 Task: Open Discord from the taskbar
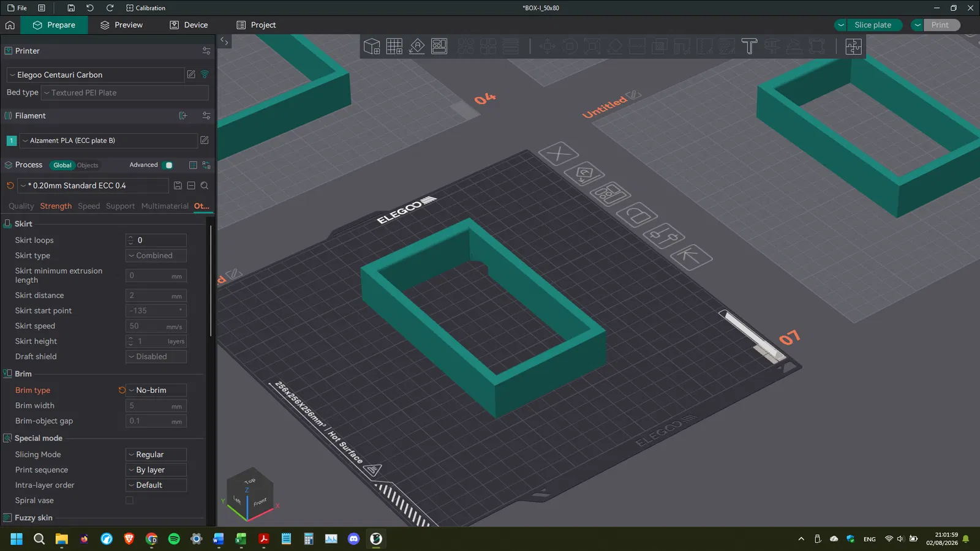[x=353, y=539]
